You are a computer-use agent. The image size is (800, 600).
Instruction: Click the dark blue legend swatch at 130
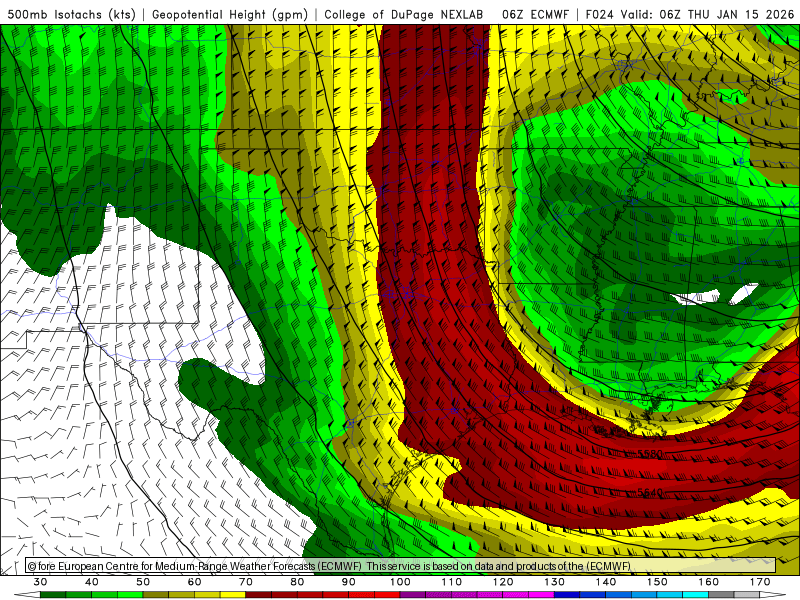tap(567, 595)
